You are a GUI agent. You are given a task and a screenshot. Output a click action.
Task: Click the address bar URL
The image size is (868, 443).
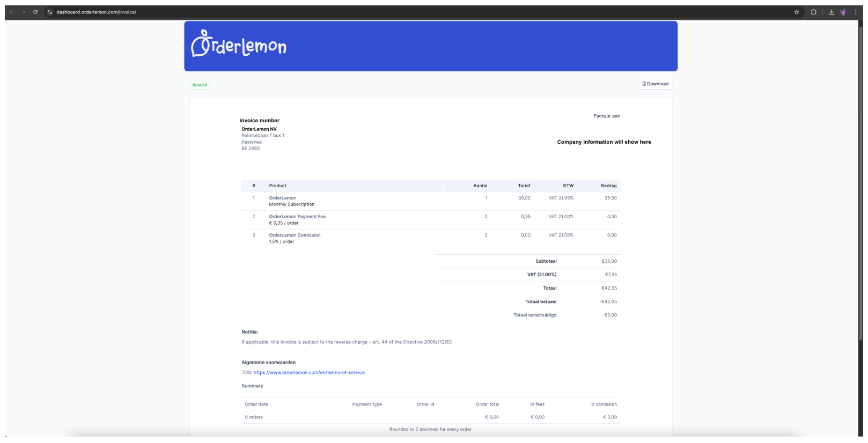click(97, 12)
